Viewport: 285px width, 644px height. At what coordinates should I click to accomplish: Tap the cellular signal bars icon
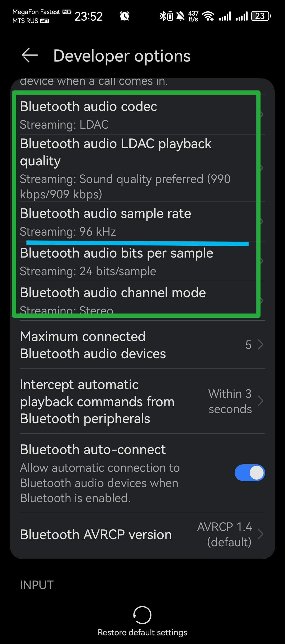tap(225, 16)
